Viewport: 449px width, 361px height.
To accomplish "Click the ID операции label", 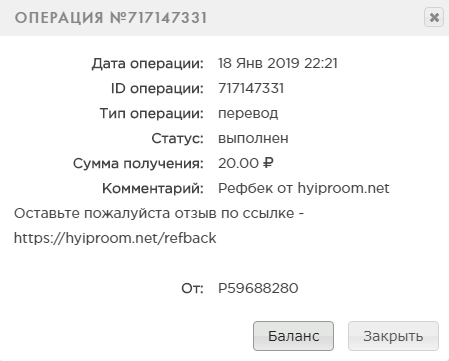I will pyautogui.click(x=157, y=89).
